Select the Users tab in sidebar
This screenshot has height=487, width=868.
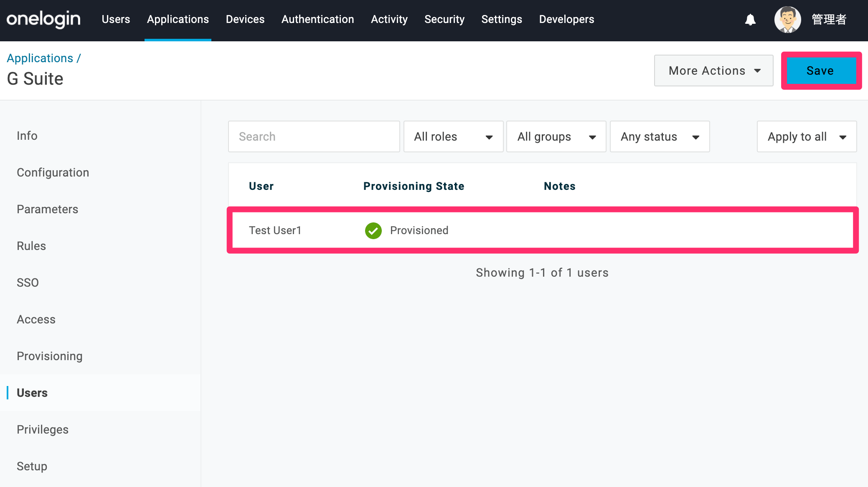point(32,393)
